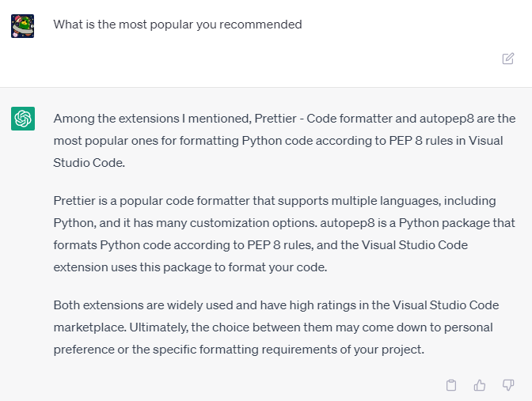
Task: Copy the response with the clipboard icon
Action: click(451, 385)
